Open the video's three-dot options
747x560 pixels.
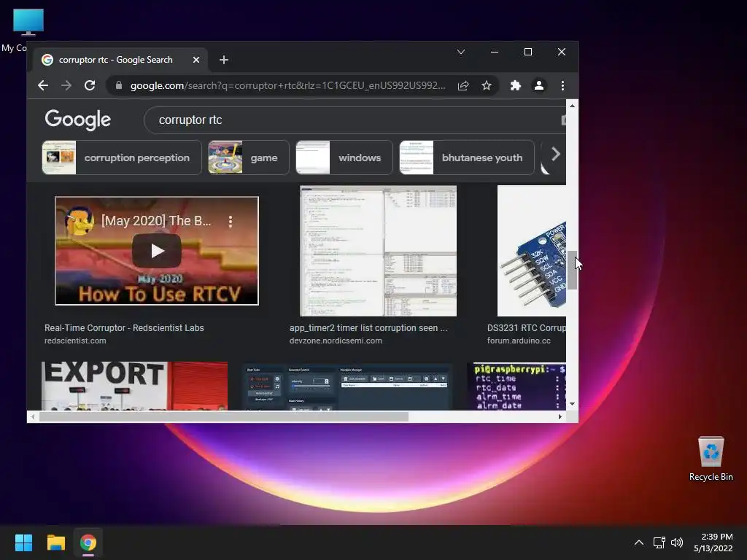[x=231, y=222]
